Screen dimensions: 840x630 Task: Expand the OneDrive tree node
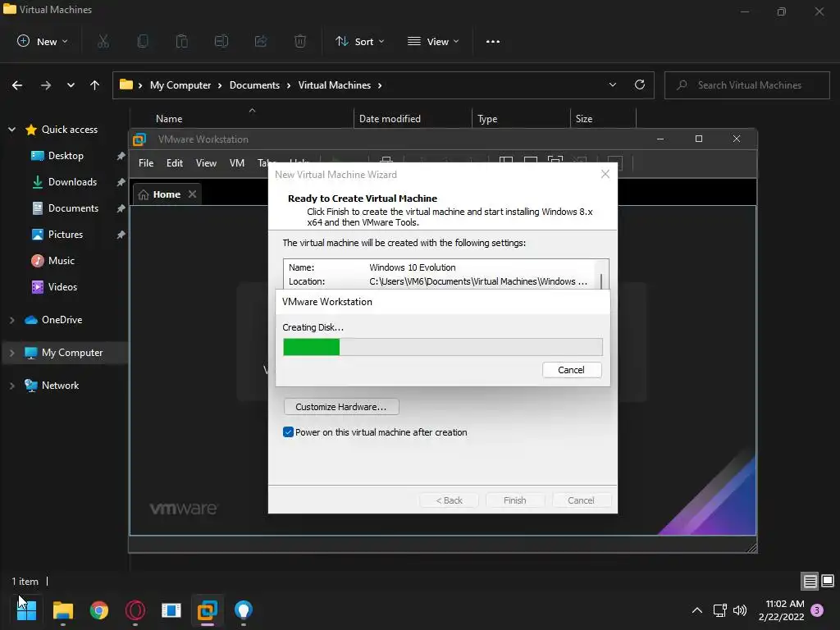click(11, 320)
